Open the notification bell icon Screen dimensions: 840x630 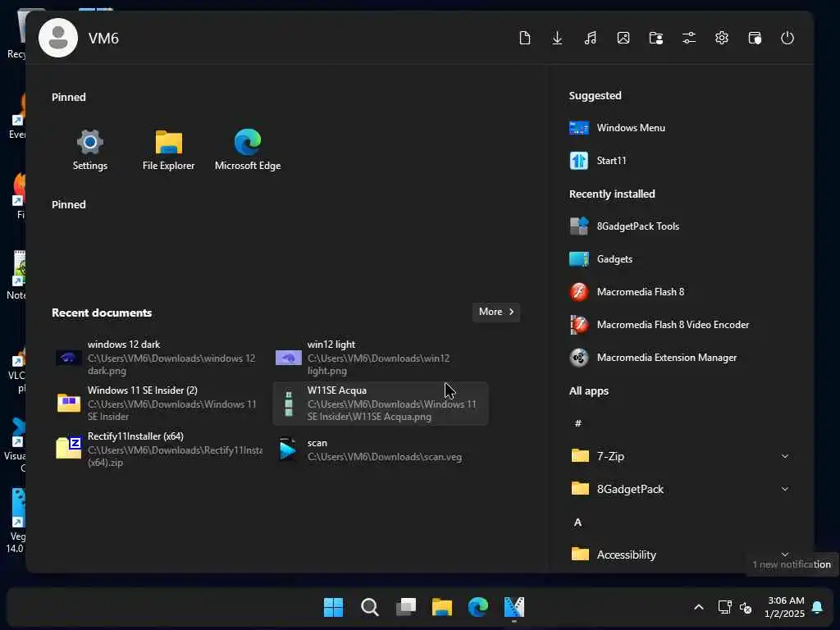(x=817, y=607)
